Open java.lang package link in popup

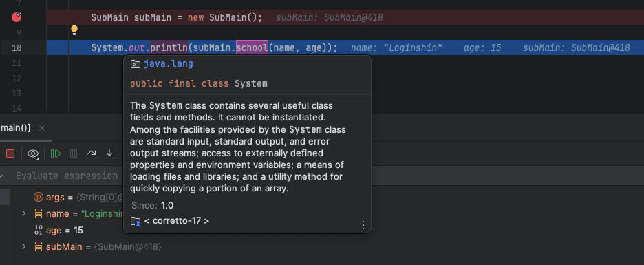click(169, 64)
